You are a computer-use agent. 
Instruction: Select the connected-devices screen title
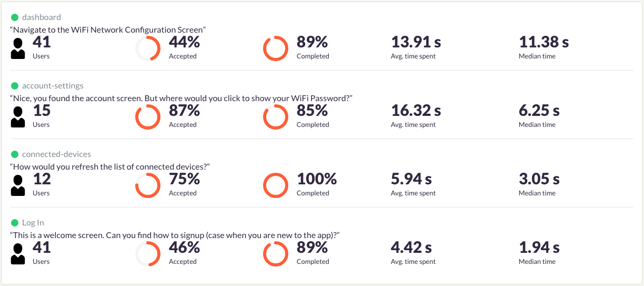coord(56,154)
